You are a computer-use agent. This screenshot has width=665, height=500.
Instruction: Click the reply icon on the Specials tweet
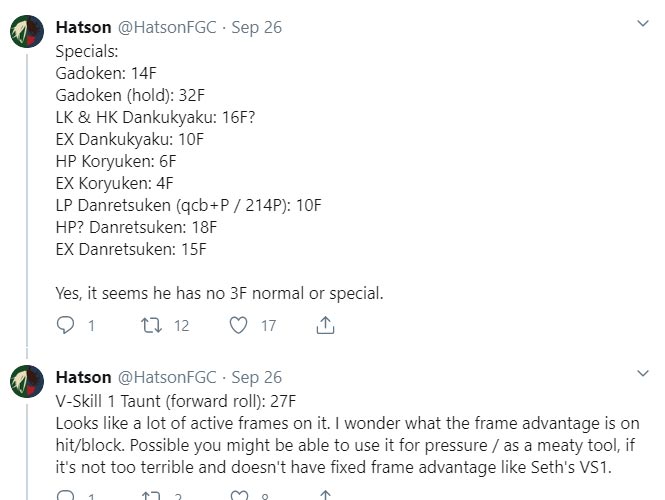coord(66,325)
